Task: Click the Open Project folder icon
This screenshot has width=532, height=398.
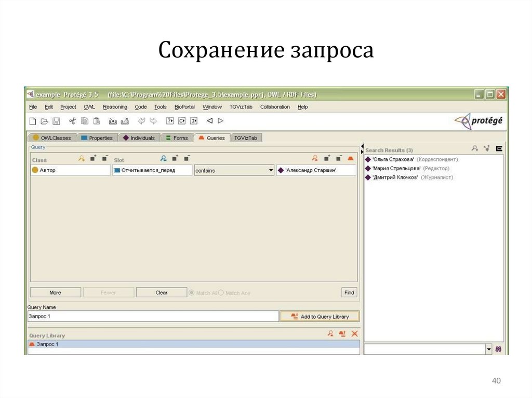Action: 44,121
